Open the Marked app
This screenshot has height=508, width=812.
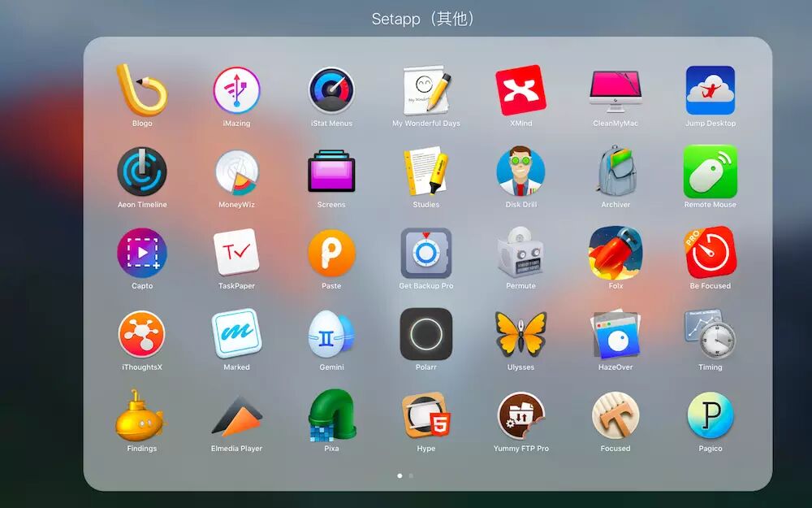click(x=236, y=334)
